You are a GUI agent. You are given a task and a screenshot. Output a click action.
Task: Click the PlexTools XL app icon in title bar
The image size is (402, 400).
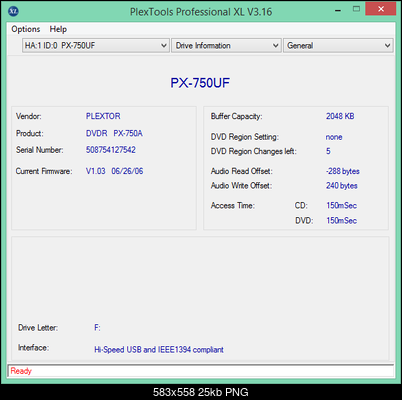pyautogui.click(x=13, y=11)
